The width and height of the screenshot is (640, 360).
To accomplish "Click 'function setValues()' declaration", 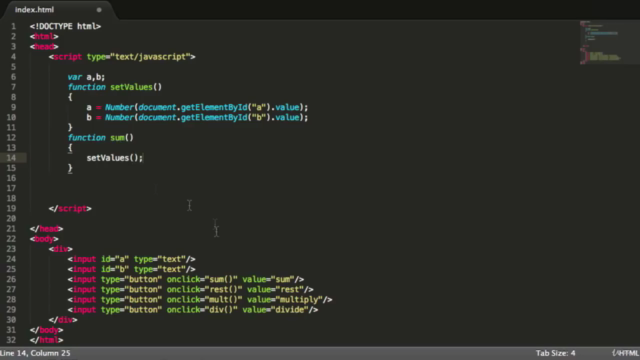I will 115,87.
